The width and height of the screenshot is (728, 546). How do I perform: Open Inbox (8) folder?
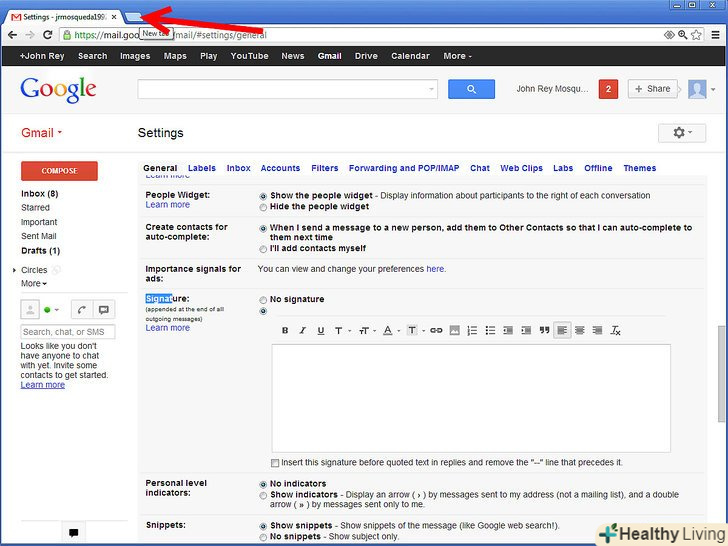pos(39,194)
